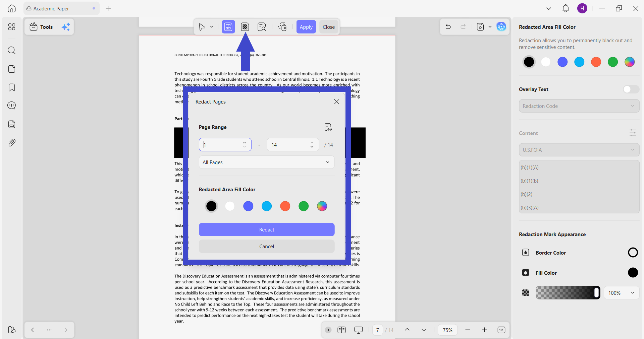Screen dimensions: 644x339
Task: Open the attachments paperclip sidebar icon
Action: [12, 143]
